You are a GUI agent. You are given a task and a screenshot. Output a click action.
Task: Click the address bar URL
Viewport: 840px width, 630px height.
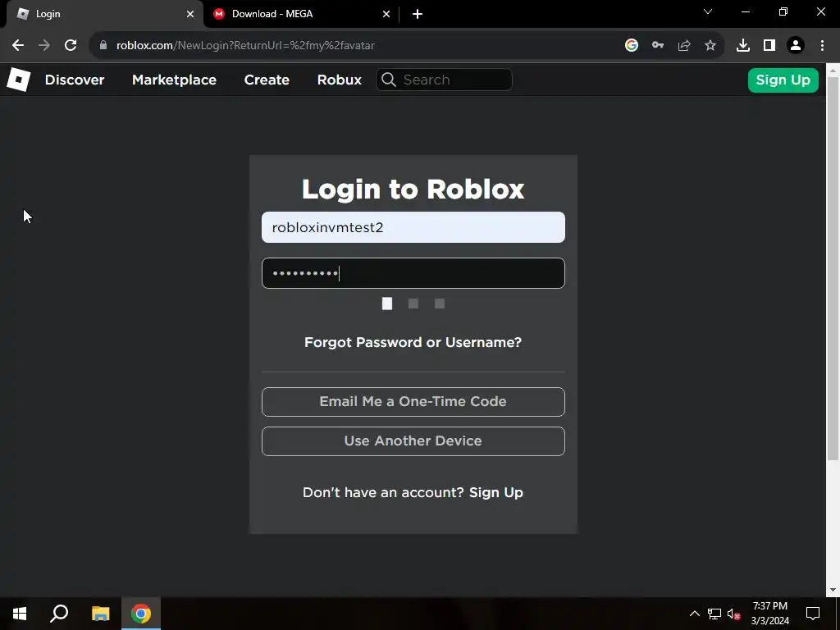pyautogui.click(x=245, y=46)
